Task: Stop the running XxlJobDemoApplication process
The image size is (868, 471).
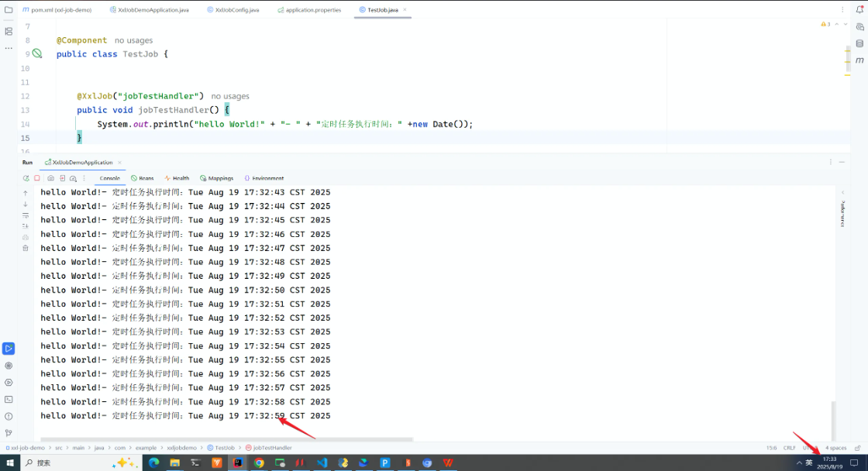Action: pos(36,178)
